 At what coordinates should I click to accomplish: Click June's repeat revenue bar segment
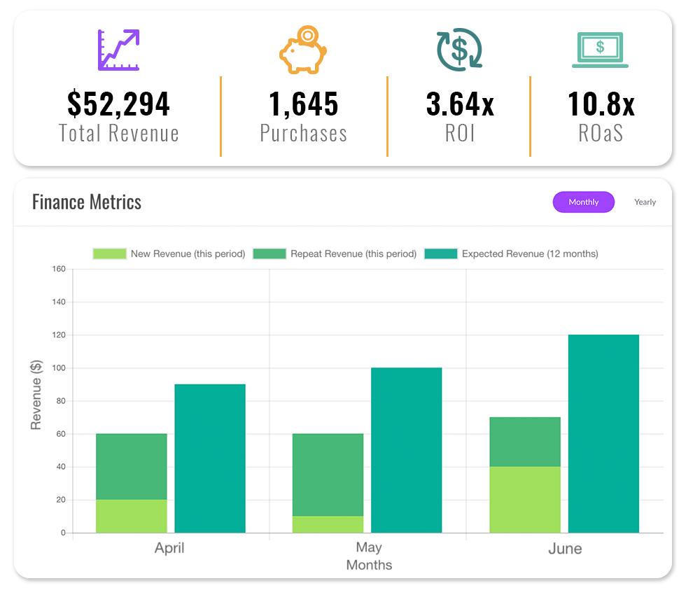pos(525,442)
